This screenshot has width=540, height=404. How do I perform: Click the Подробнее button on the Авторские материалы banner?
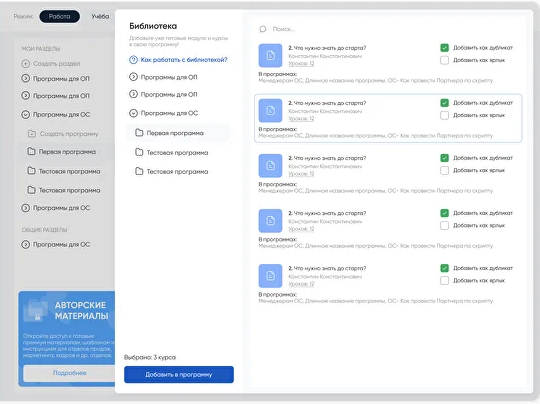click(x=69, y=373)
